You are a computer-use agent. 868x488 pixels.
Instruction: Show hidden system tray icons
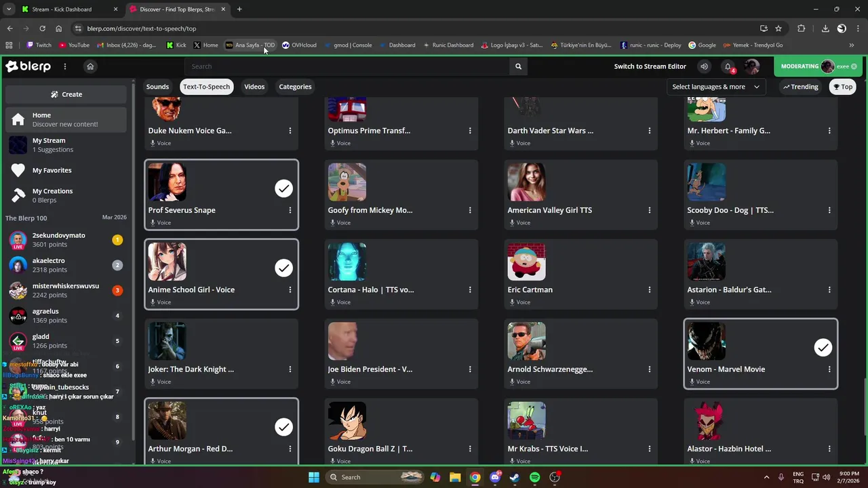(766, 477)
